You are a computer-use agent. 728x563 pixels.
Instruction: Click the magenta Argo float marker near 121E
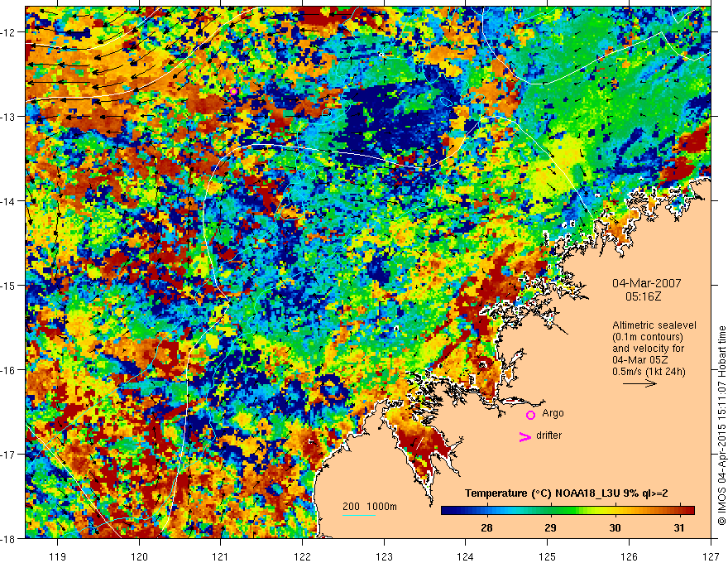coord(233,92)
